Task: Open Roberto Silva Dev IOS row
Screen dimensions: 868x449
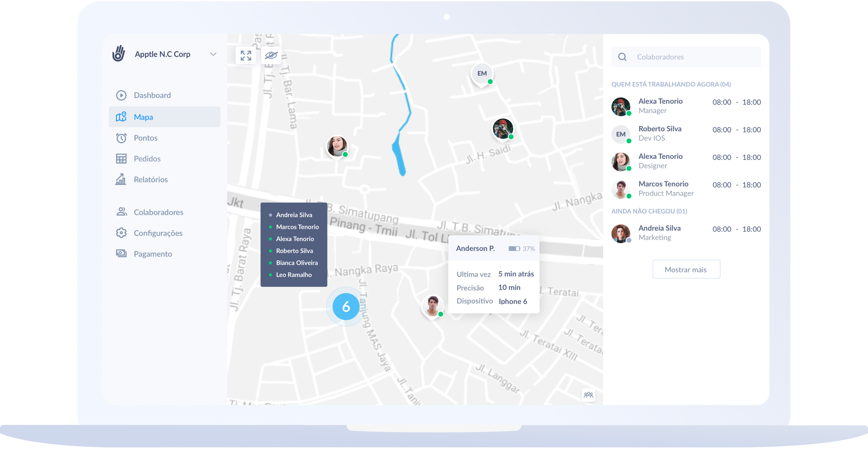Action: pos(686,134)
